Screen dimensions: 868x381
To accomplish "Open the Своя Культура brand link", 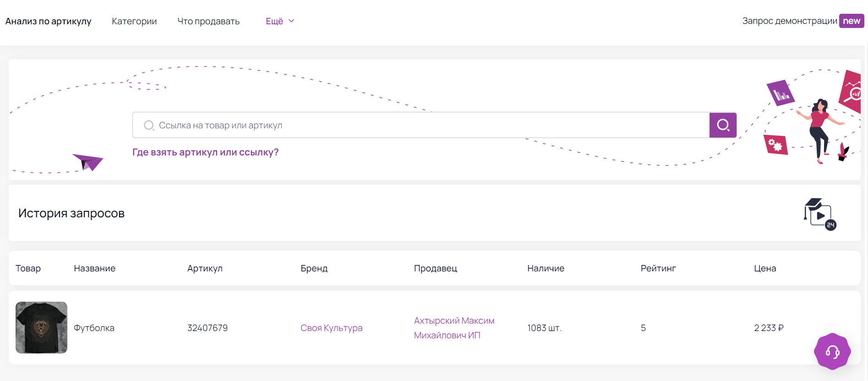I will [331, 328].
